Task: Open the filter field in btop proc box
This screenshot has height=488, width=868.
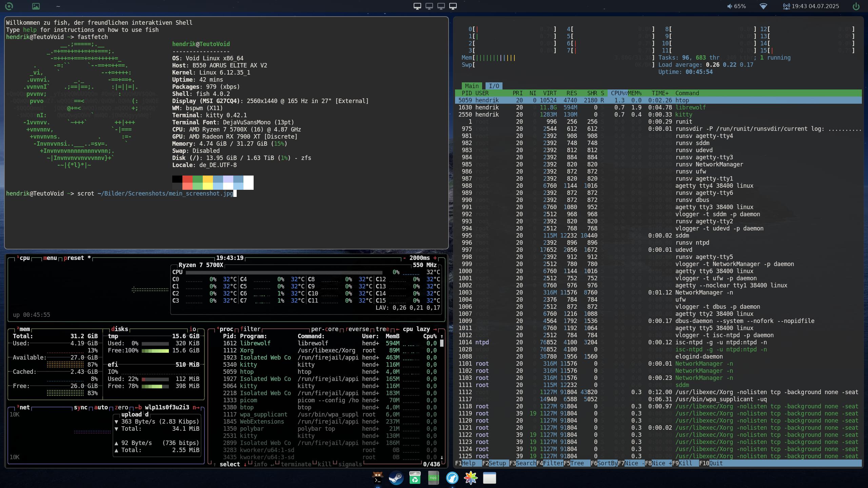Action: (250, 329)
